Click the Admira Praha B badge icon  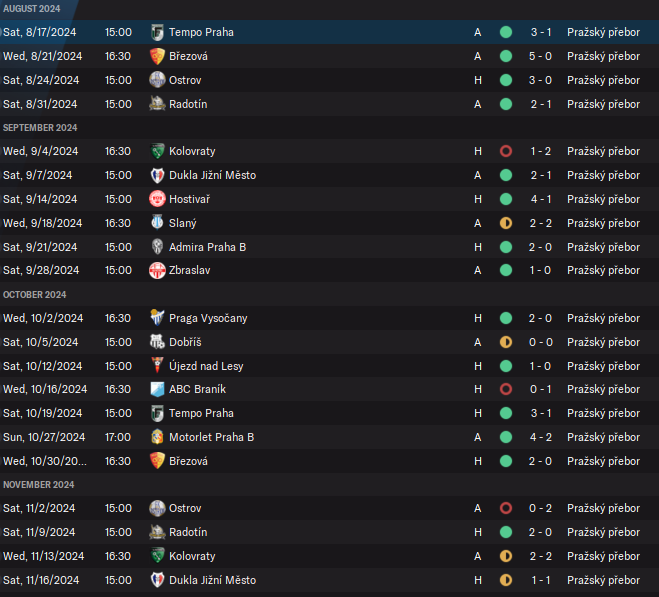point(157,247)
